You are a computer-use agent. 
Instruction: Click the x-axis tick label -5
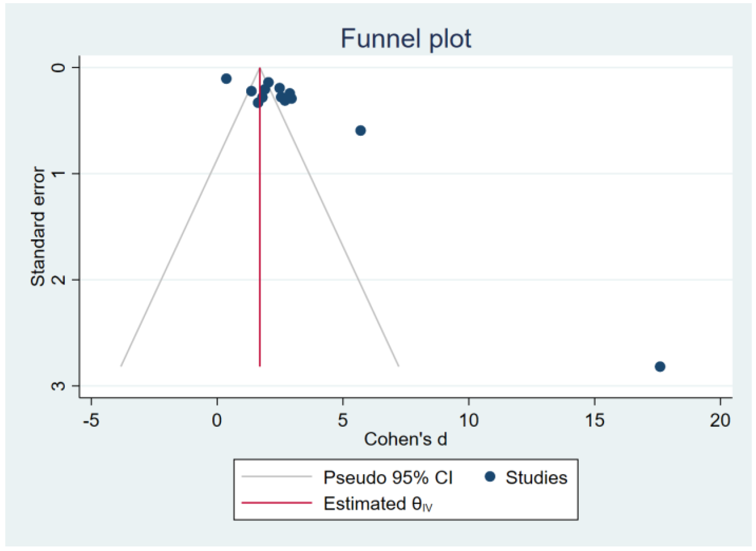[x=92, y=420]
